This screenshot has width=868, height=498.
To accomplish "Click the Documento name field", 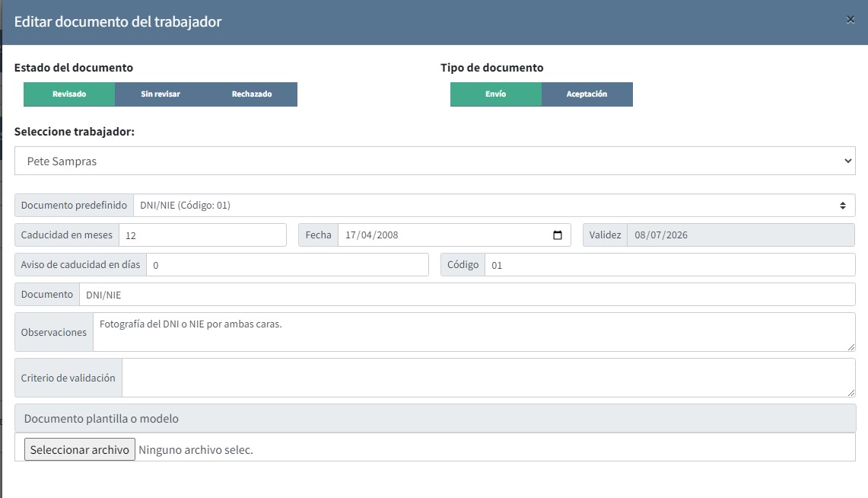I will pyautogui.click(x=467, y=295).
